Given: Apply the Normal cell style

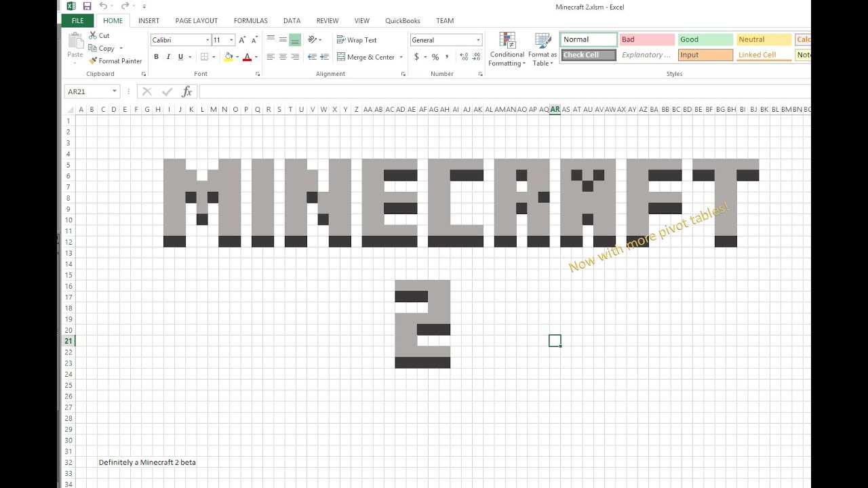Looking at the screenshot, I should click(x=589, y=39).
